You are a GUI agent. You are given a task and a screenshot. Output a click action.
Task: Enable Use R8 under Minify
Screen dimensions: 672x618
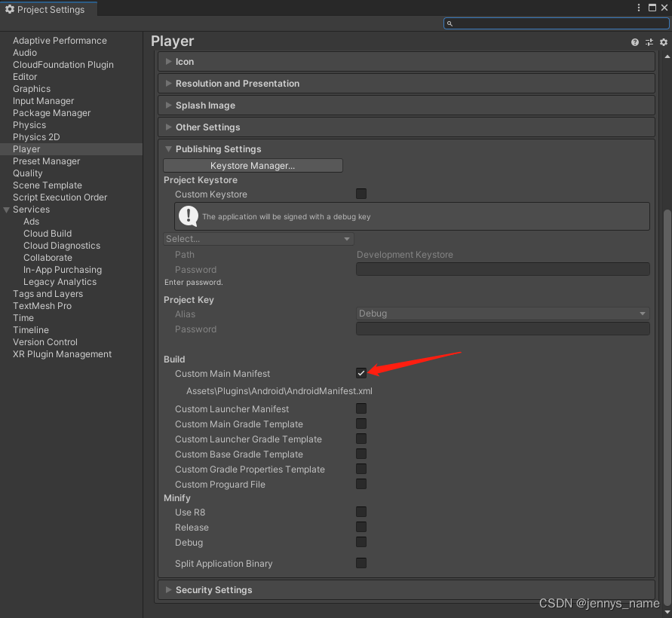pyautogui.click(x=361, y=512)
